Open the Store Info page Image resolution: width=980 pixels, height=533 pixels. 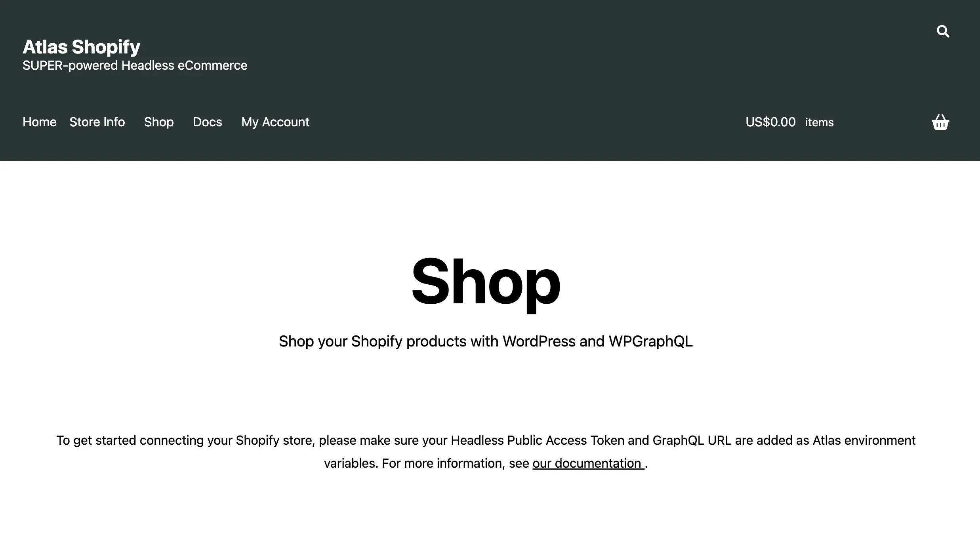[x=97, y=122]
